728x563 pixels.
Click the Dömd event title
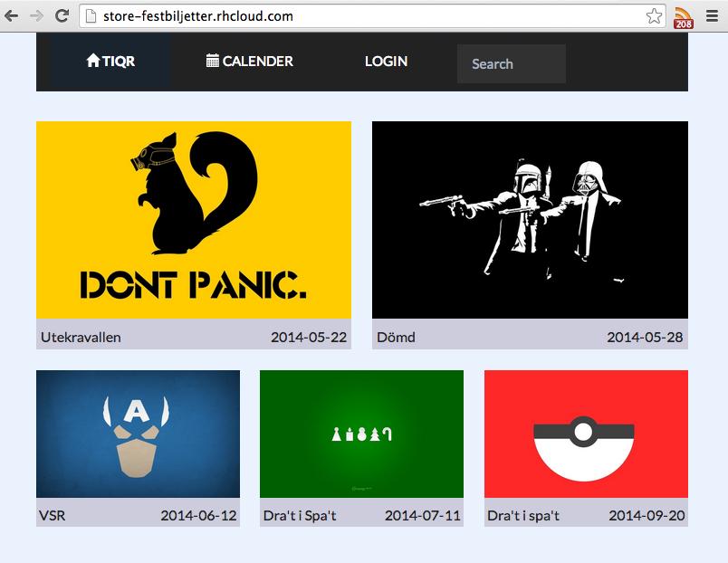coord(396,337)
